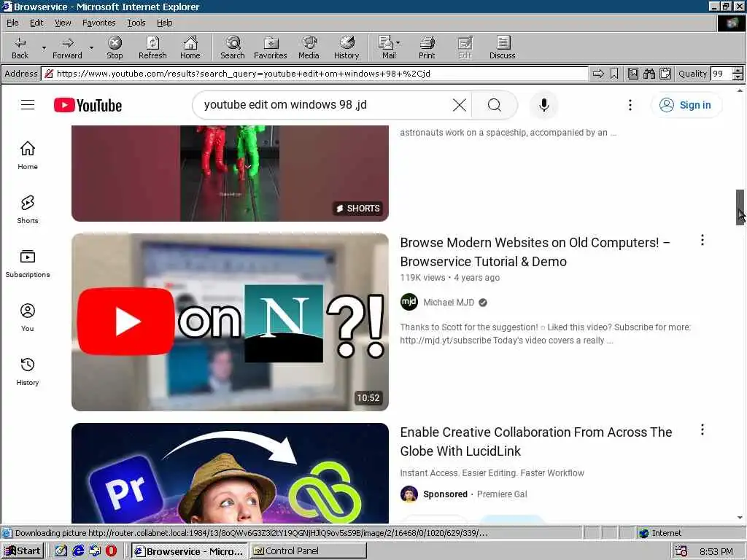747x560 pixels.
Task: Click the page scrollbar down arrow
Action: point(740,518)
